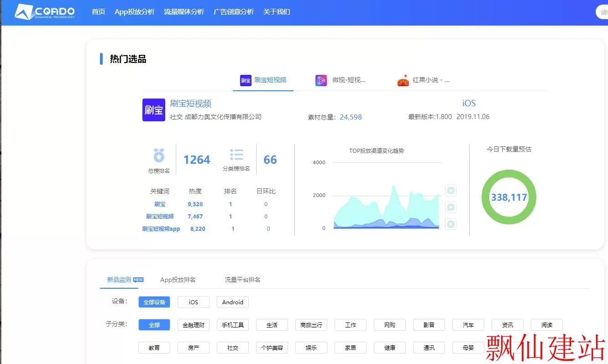Screen dimensions: 608x364
Task: Select the 刷宝短视频 product tab
Action: pyautogui.click(x=263, y=80)
